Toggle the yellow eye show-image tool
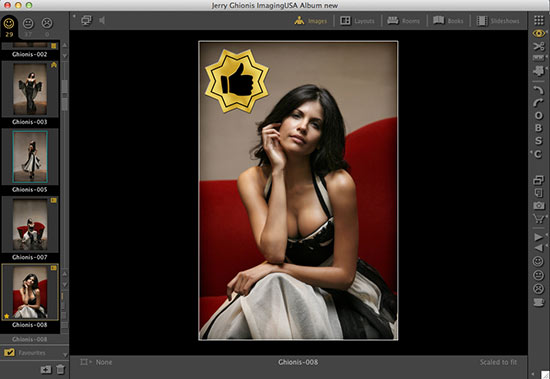 tap(538, 33)
